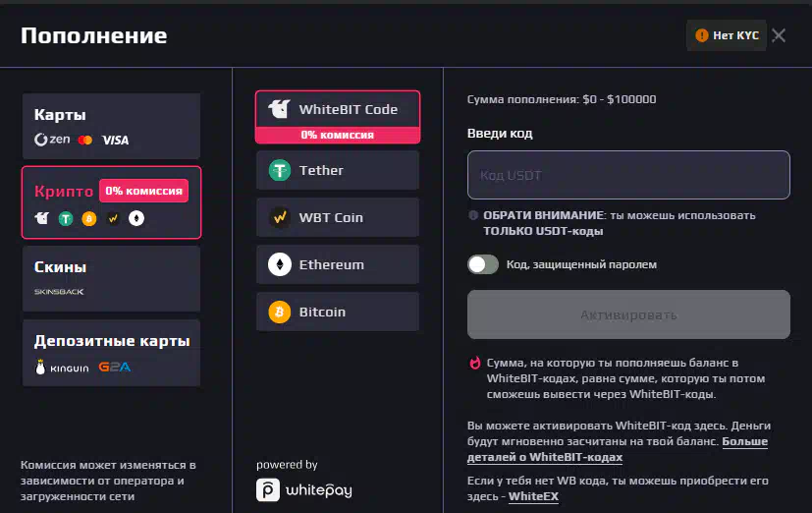Click the WBT Coin logo icon
812x513 pixels.
coord(280,217)
